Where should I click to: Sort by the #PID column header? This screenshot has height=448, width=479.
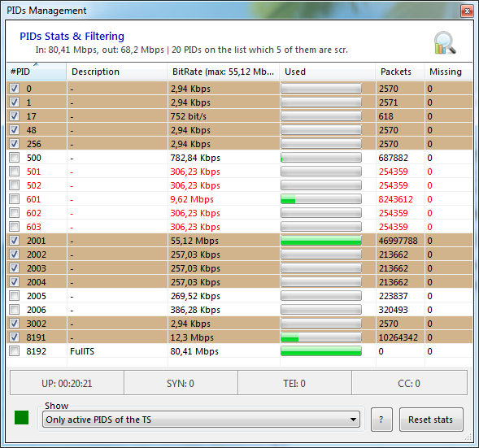[x=37, y=72]
